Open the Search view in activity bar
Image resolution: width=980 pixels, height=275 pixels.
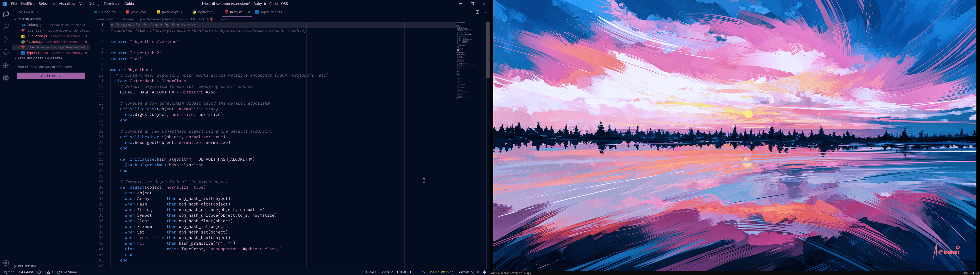point(6,26)
